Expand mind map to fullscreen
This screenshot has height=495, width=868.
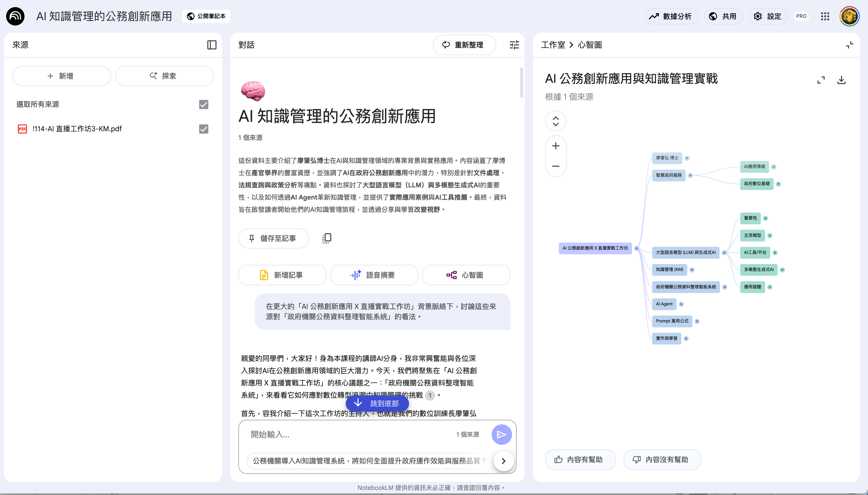821,80
